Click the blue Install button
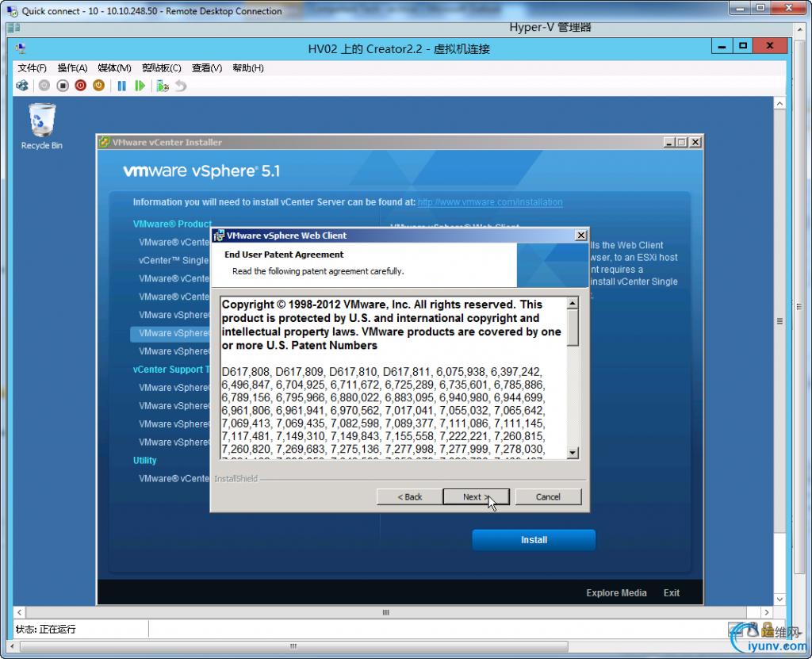 (x=534, y=540)
